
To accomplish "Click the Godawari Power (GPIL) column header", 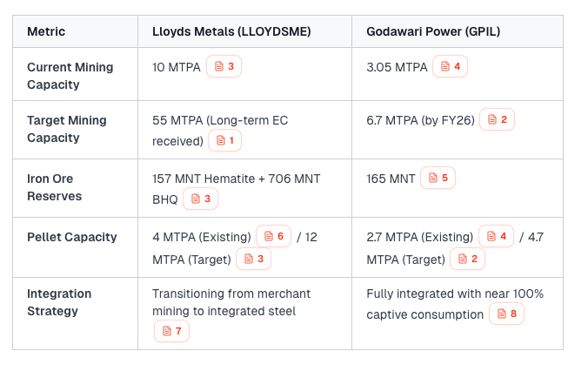I will click(432, 32).
